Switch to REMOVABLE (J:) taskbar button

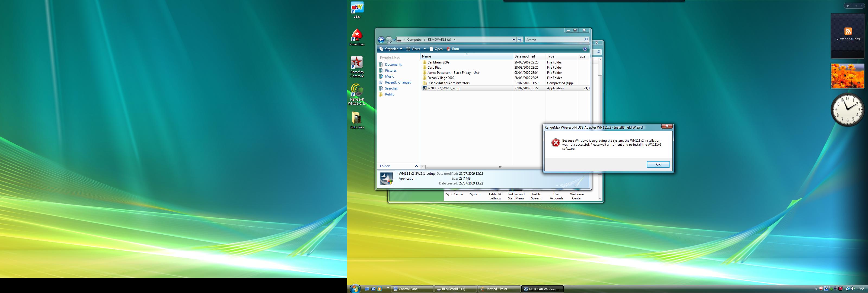[456, 289]
